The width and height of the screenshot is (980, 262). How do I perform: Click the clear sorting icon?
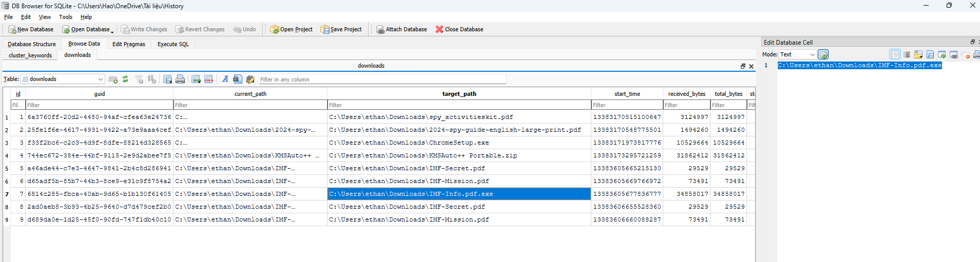tap(151, 79)
